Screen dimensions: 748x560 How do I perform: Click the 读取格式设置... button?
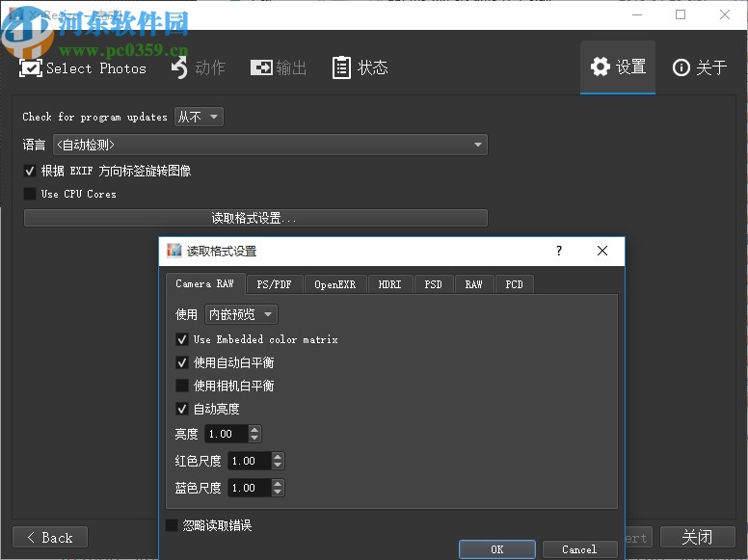pyautogui.click(x=255, y=218)
